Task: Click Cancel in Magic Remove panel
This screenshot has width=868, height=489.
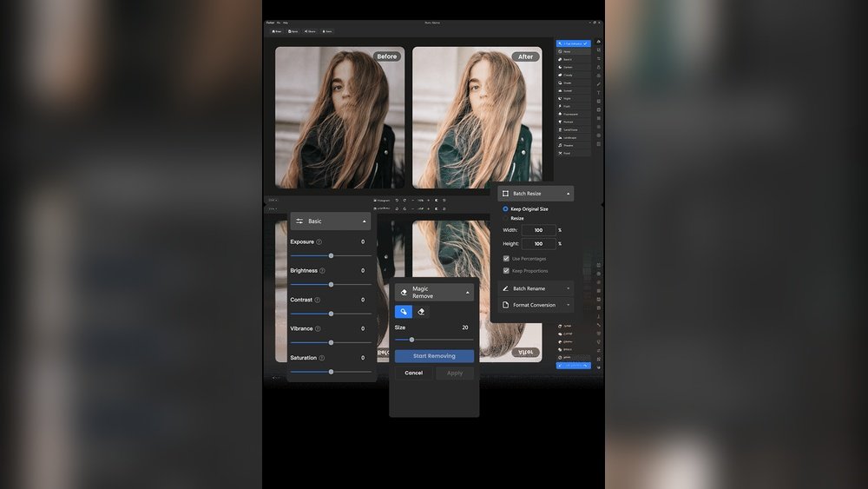Action: pos(414,373)
